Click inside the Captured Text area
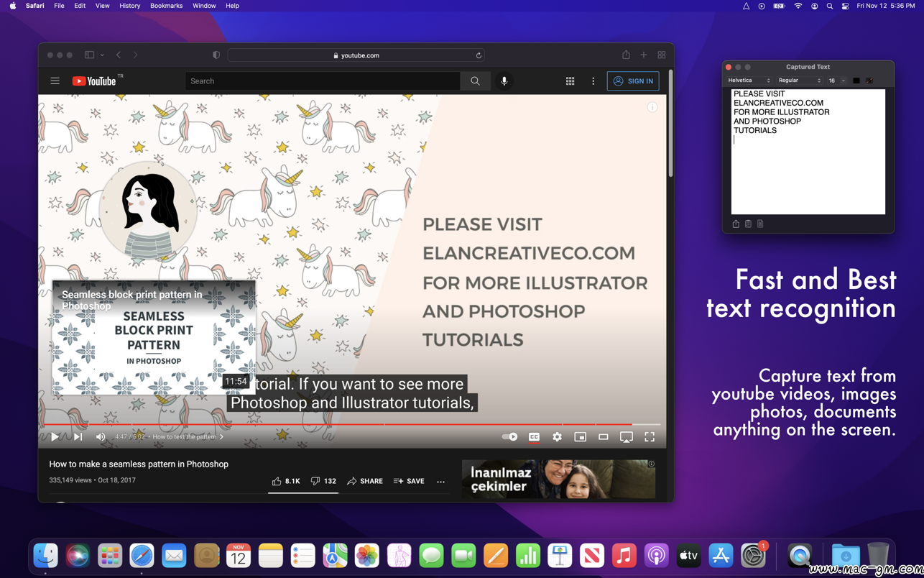Screen dimensions: 924x578 click(x=808, y=152)
